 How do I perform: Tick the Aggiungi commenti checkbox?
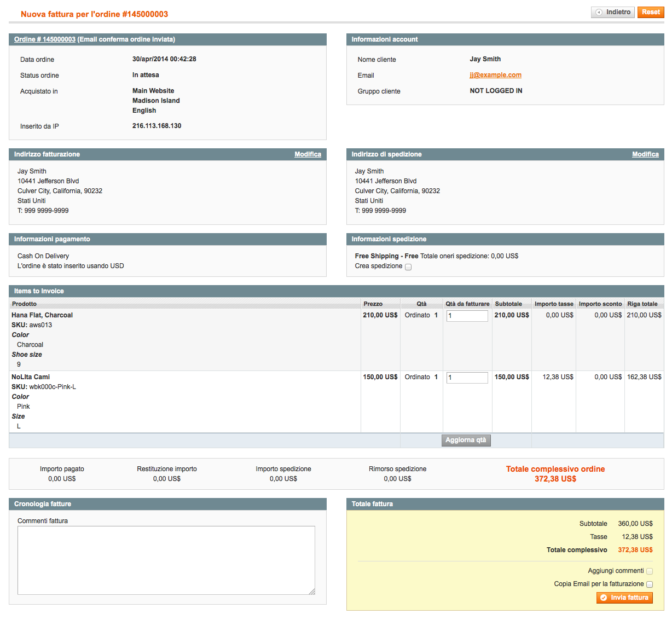(x=650, y=571)
